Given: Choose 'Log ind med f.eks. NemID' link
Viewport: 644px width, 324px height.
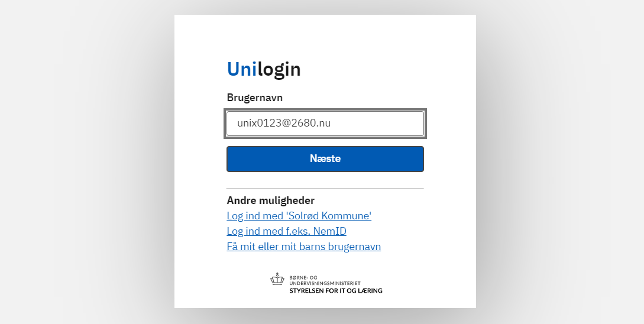Looking at the screenshot, I should pyautogui.click(x=286, y=231).
